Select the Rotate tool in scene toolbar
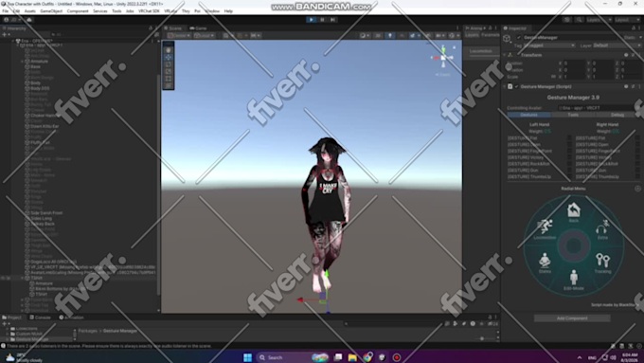644x363 pixels. tap(169, 64)
